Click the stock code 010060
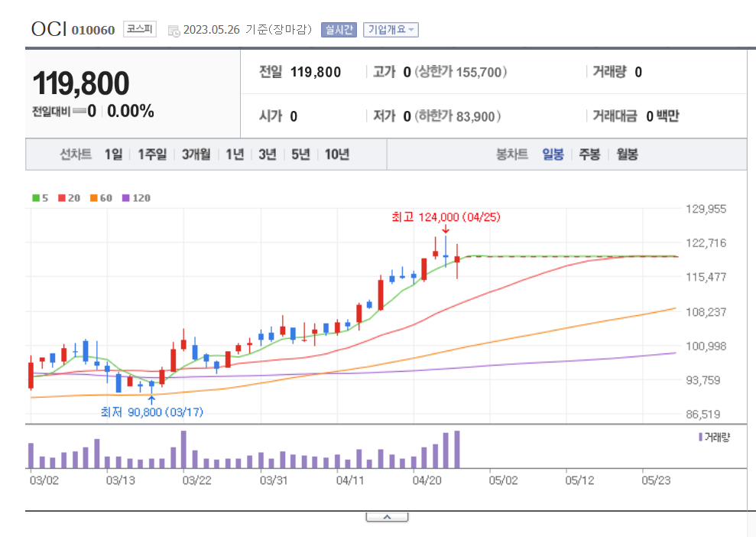 tap(93, 31)
